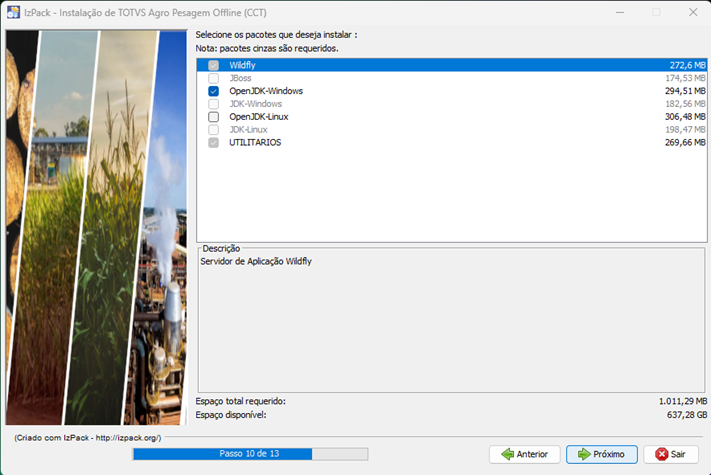Toggle the Wildfly package checkbox

pyautogui.click(x=213, y=65)
